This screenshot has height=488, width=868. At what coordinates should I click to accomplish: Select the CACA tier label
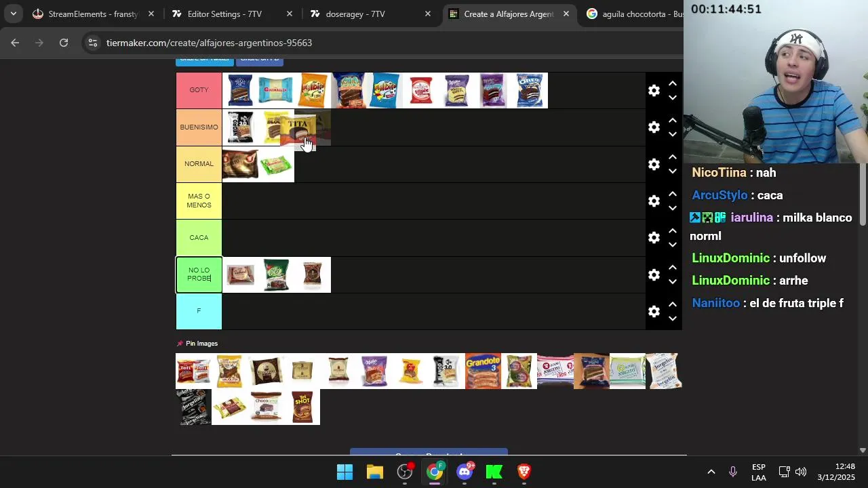[x=199, y=238]
